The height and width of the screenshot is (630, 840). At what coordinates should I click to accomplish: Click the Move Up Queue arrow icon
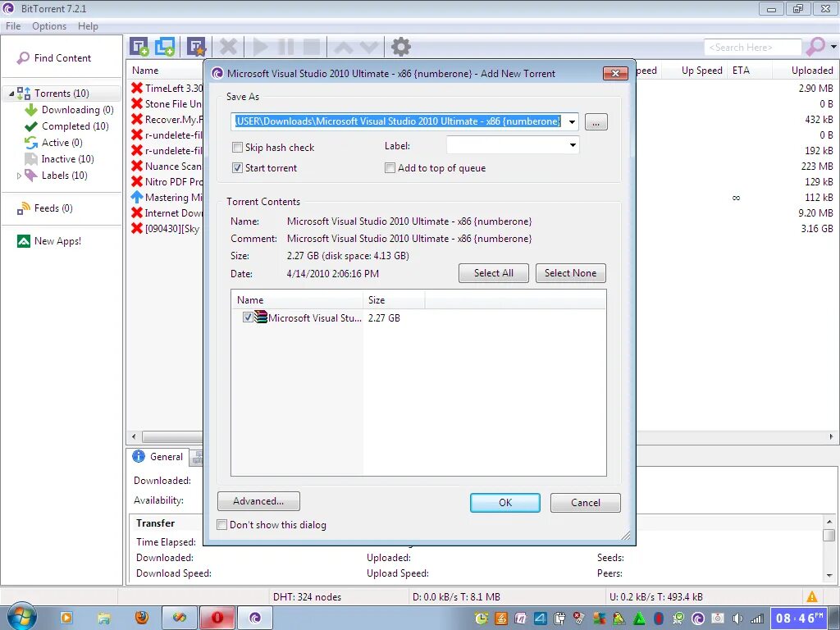click(x=344, y=47)
